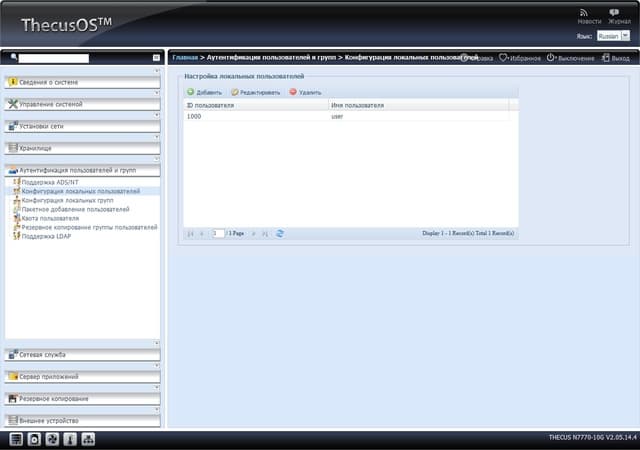Expand the Управление системой panel
Viewport: 640px width, 450px height.
pos(82,105)
